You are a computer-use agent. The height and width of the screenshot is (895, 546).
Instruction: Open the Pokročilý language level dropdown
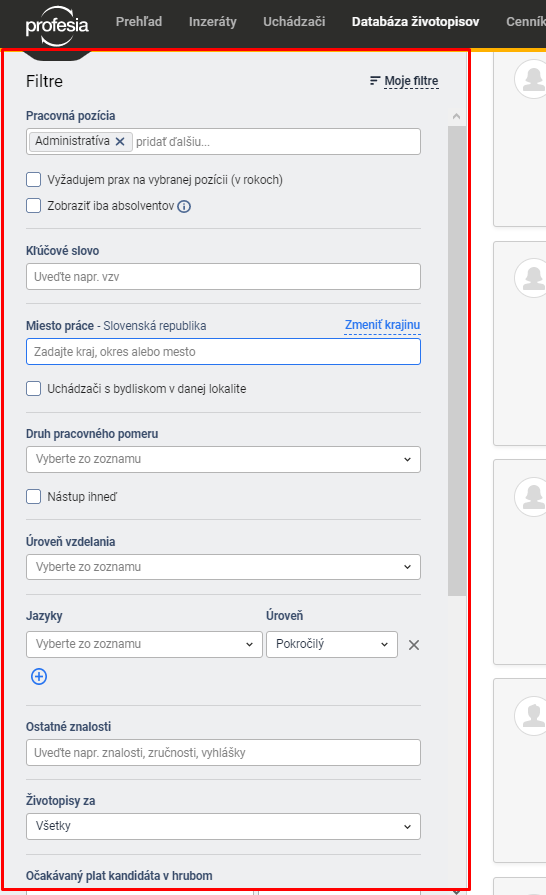tap(331, 644)
